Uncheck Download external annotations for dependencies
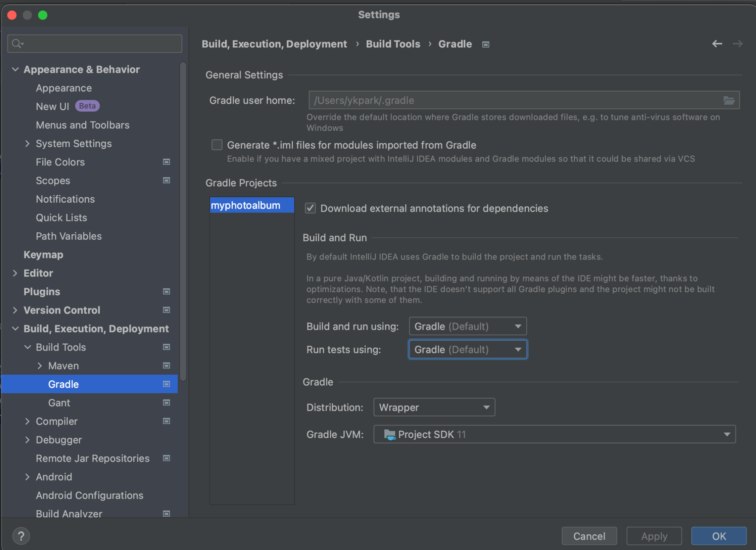The image size is (756, 550). coord(310,208)
